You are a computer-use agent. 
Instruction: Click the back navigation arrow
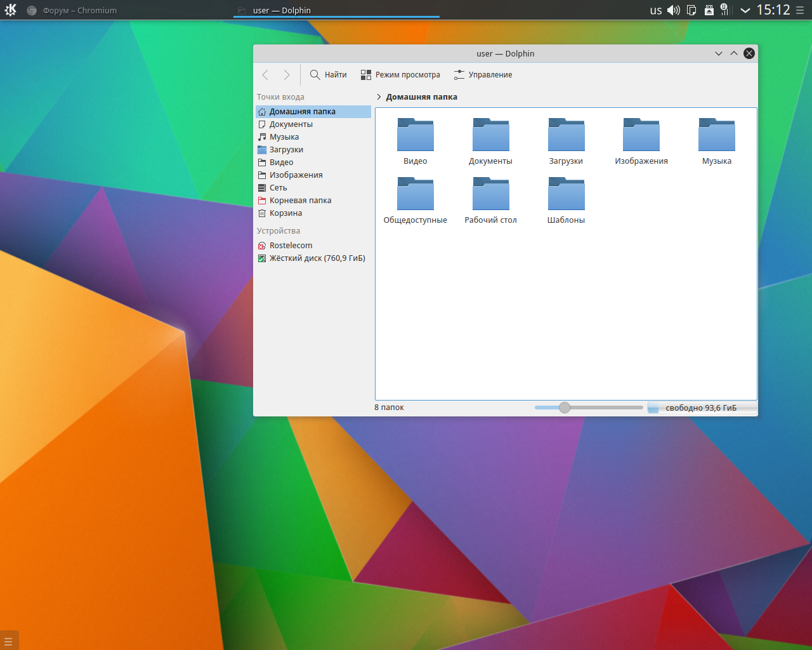pyautogui.click(x=265, y=75)
